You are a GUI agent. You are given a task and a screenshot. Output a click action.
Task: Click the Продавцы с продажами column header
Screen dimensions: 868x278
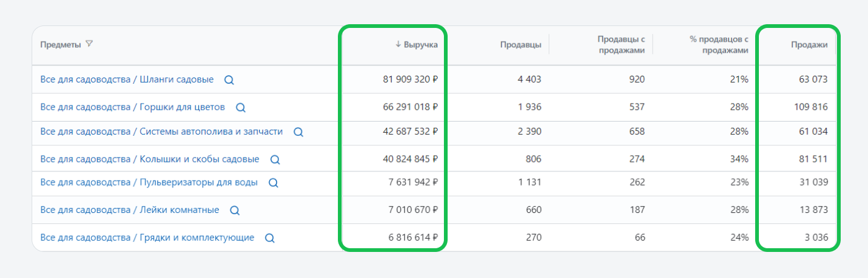[x=621, y=45]
